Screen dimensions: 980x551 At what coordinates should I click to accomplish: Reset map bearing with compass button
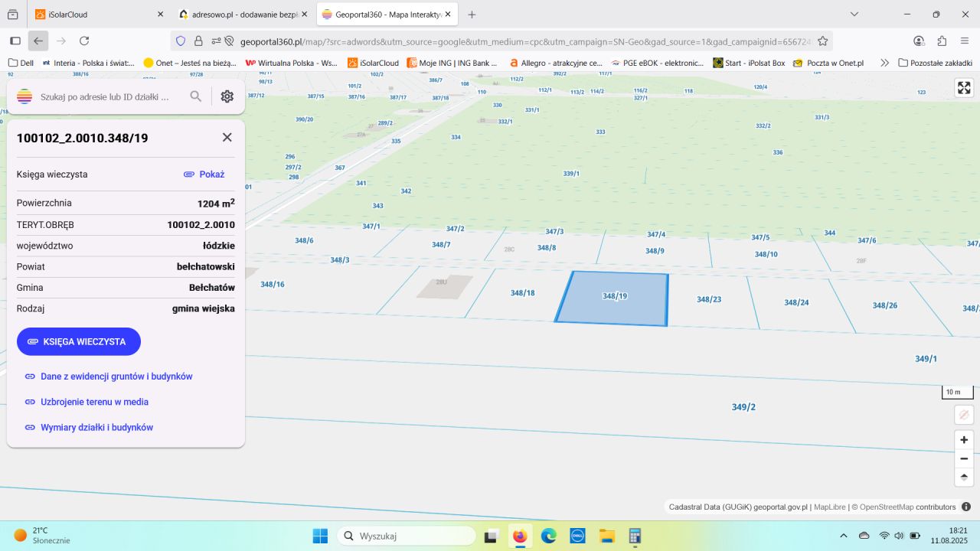click(x=964, y=477)
